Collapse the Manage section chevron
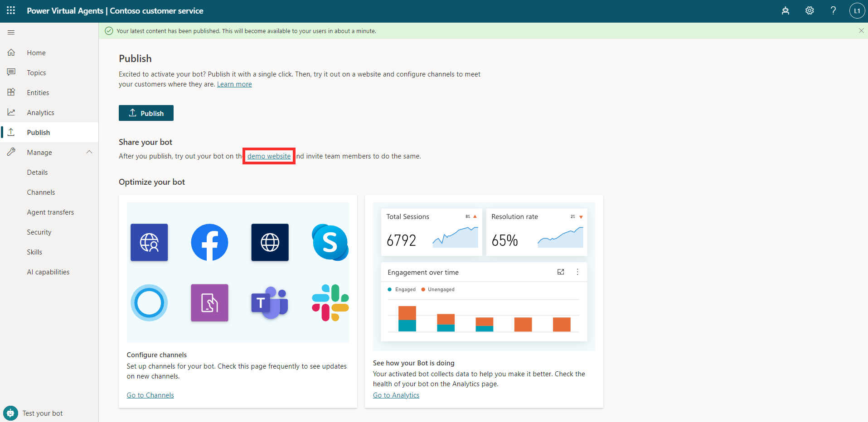 pos(89,152)
